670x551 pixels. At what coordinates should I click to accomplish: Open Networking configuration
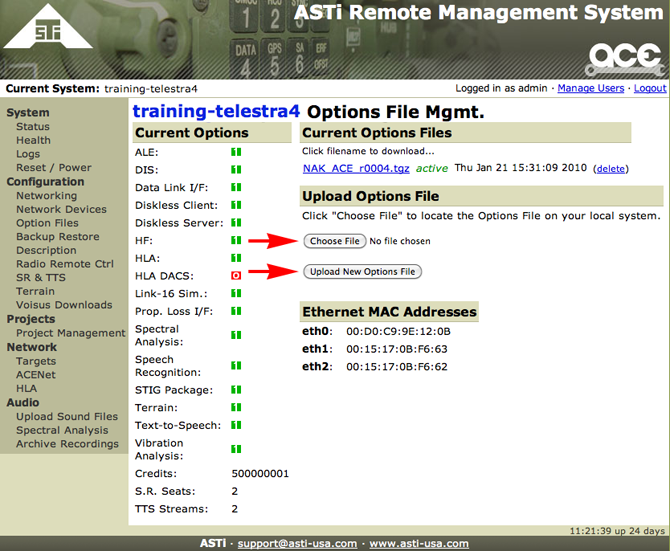[47, 196]
